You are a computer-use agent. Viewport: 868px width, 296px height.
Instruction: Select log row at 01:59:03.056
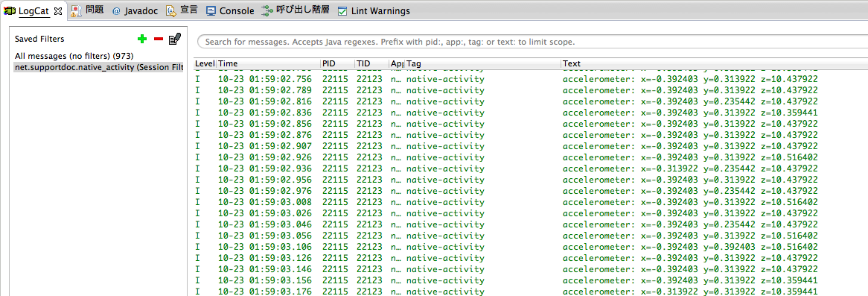point(531,236)
